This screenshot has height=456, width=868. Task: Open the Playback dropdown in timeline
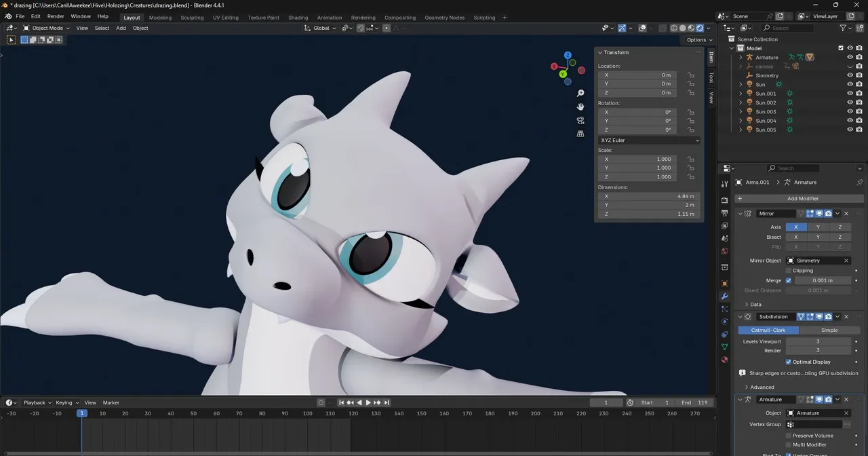(37, 402)
